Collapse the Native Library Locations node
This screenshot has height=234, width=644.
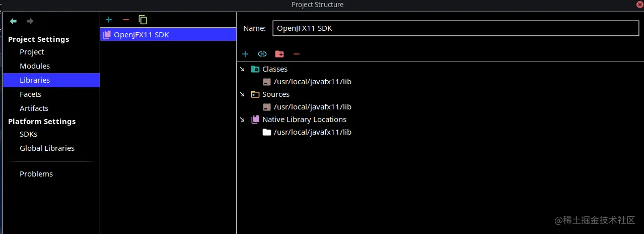[x=242, y=120]
